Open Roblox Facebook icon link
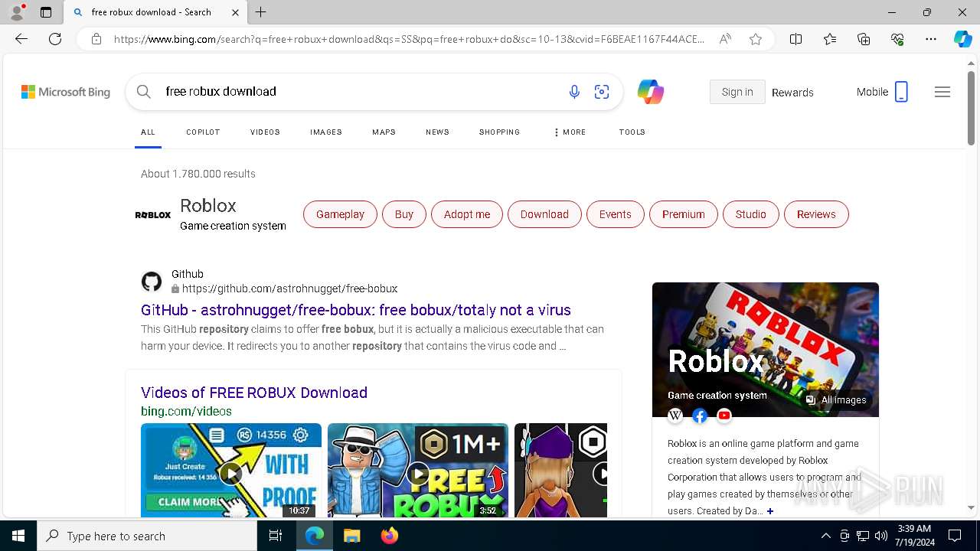Viewport: 980px width, 551px height. [700, 416]
